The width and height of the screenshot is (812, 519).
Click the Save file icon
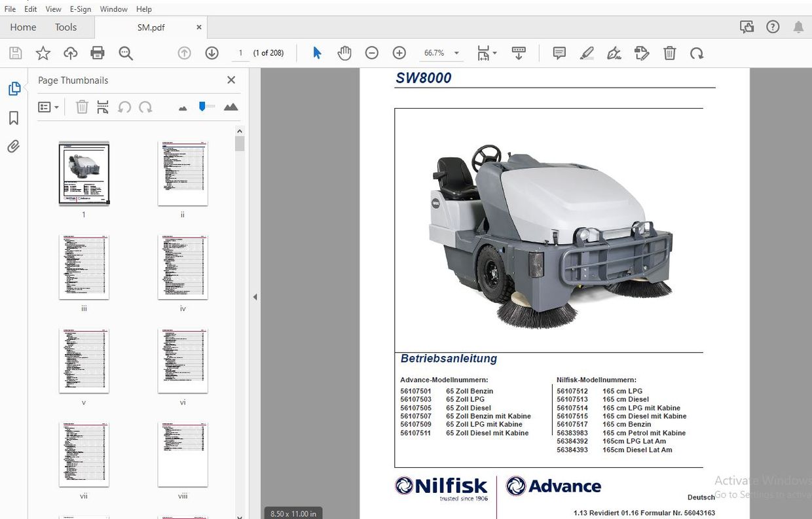point(15,52)
